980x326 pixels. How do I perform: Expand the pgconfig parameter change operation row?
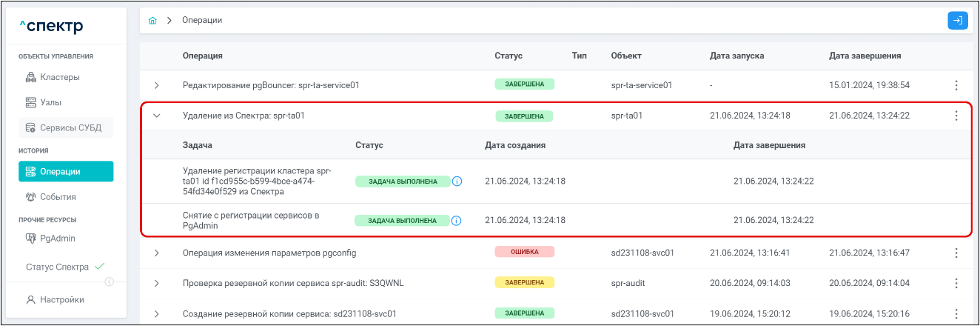pos(156,253)
